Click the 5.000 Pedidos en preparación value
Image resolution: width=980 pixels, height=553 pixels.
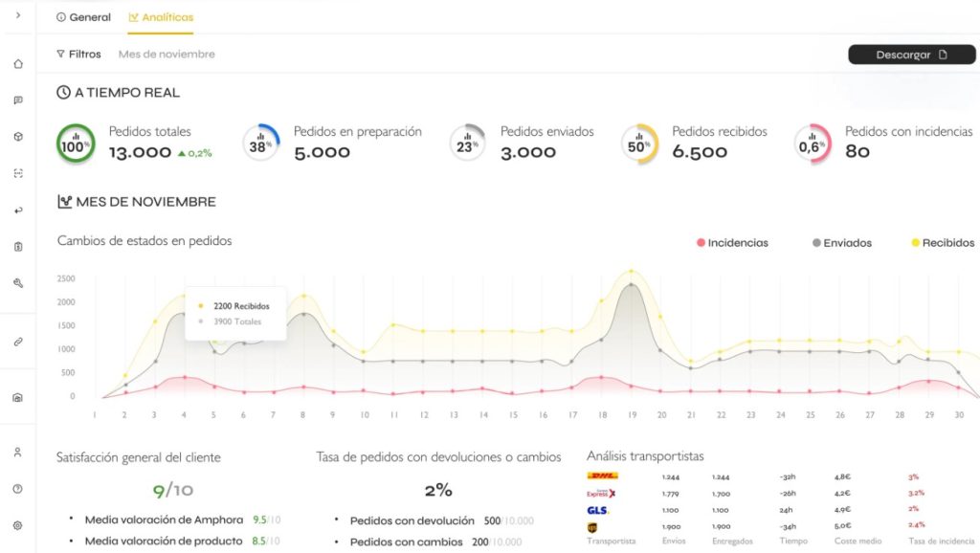pos(322,152)
